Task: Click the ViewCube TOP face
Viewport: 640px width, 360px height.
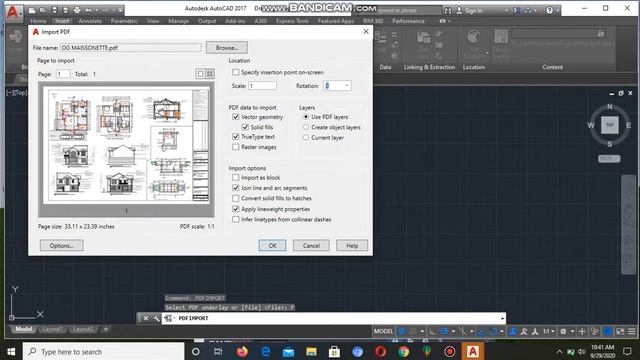Action: tap(609, 125)
